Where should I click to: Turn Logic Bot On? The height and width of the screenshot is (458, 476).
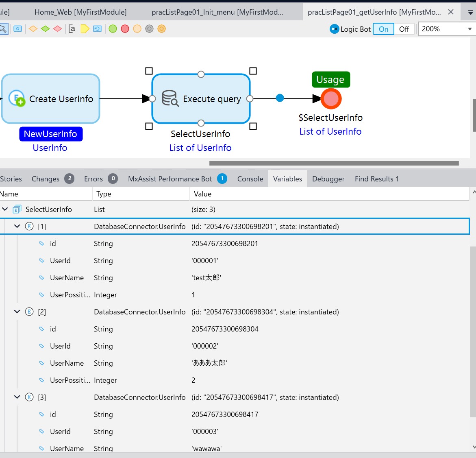[383, 29]
